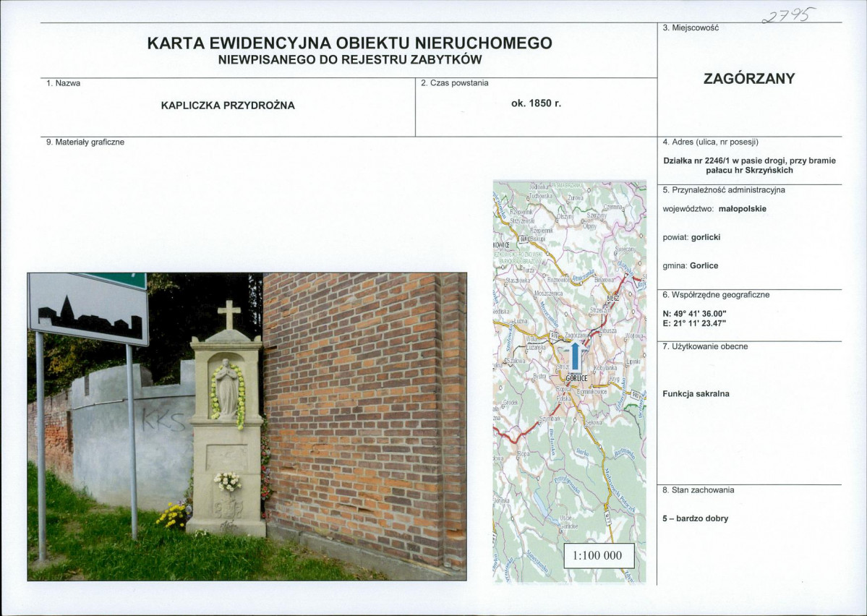This screenshot has width=867, height=616.
Task: Click the name 'KAPLICZKA PRZYDROŻNA'
Action: pyautogui.click(x=228, y=106)
